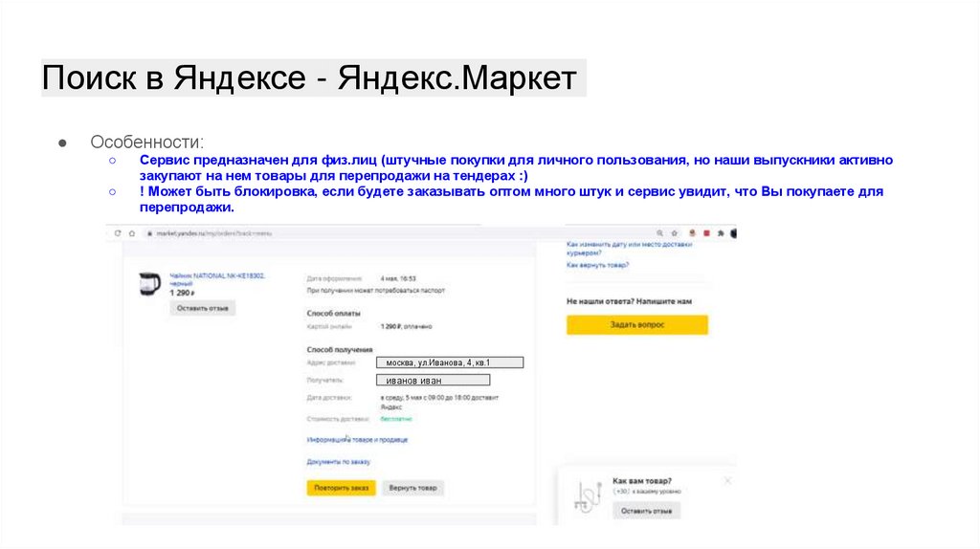Click the Способ оплаты heading
This screenshot has height=549, width=980.
[333, 314]
